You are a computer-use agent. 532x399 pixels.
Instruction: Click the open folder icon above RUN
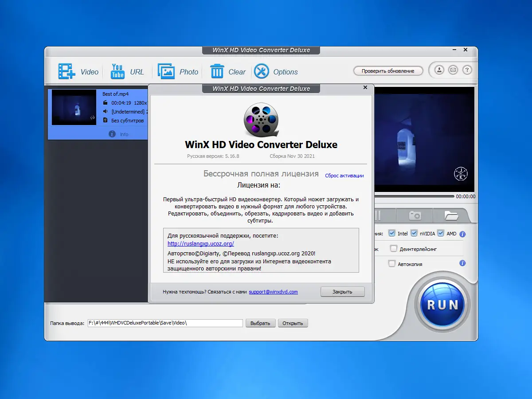pyautogui.click(x=451, y=215)
